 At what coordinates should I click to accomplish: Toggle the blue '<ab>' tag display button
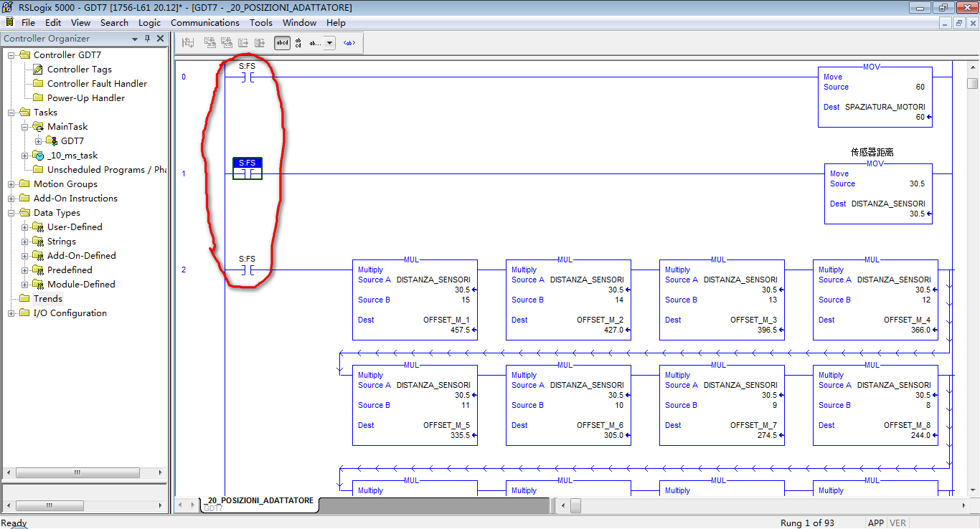point(349,43)
